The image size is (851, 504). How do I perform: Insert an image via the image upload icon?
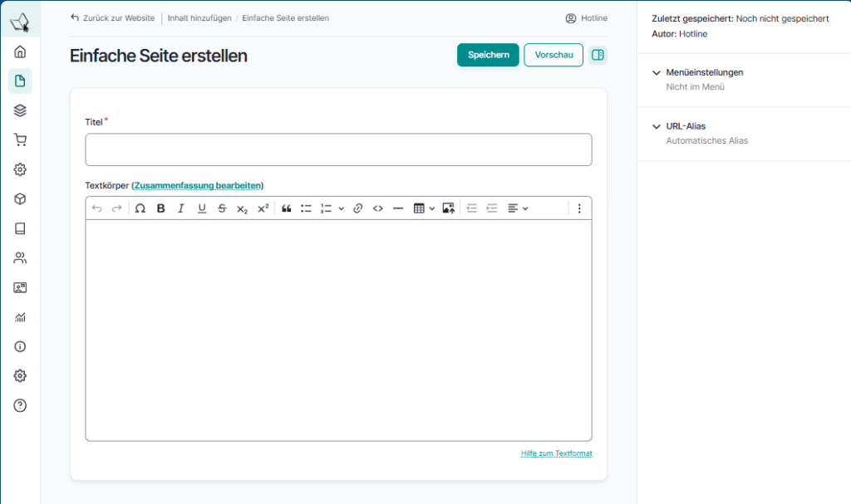[448, 208]
